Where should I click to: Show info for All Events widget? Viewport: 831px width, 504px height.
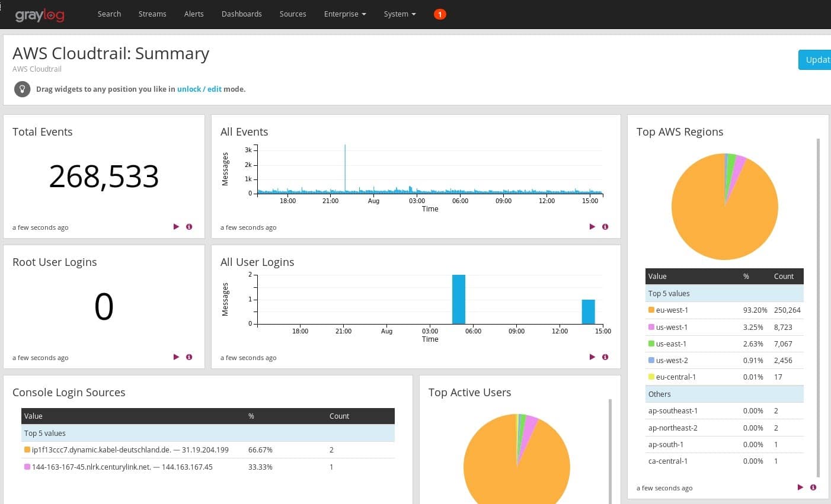[x=605, y=227]
